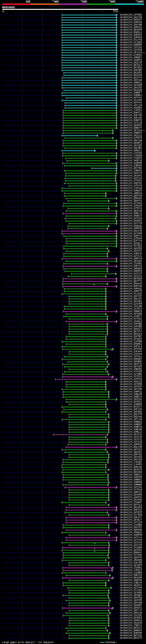Select hit UniRef100_C0PS08
Viewport: 146px width, 644px height.
click(131, 188)
